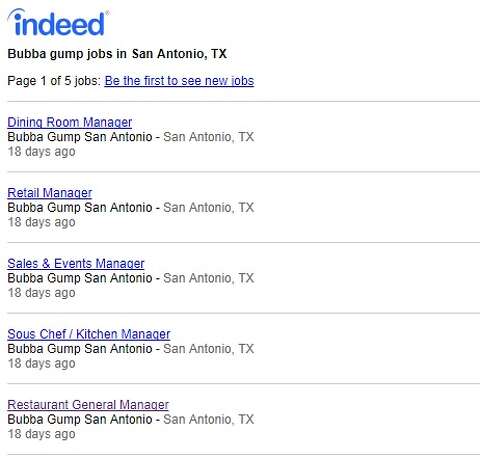Open 'Be the first to see new jobs' link
The image size is (480, 458).
(x=179, y=81)
